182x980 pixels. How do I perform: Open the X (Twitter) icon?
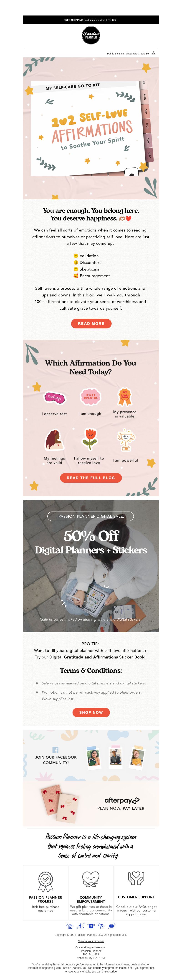click(91, 926)
